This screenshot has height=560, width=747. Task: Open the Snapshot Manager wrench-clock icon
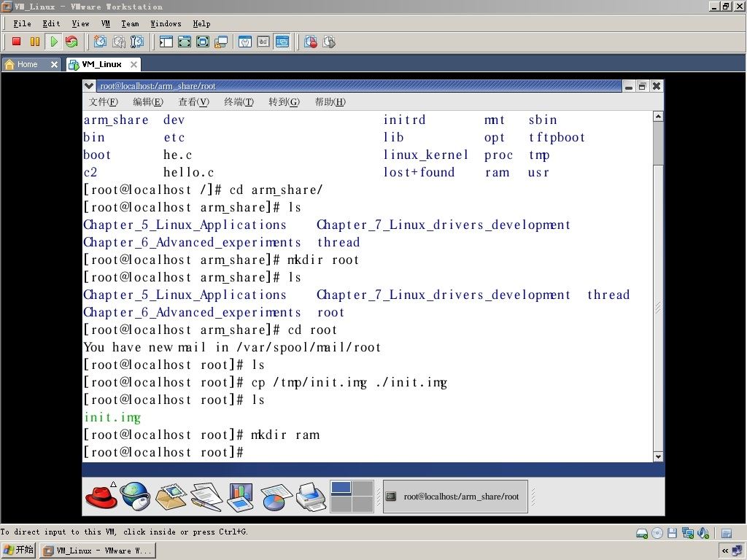(x=137, y=42)
